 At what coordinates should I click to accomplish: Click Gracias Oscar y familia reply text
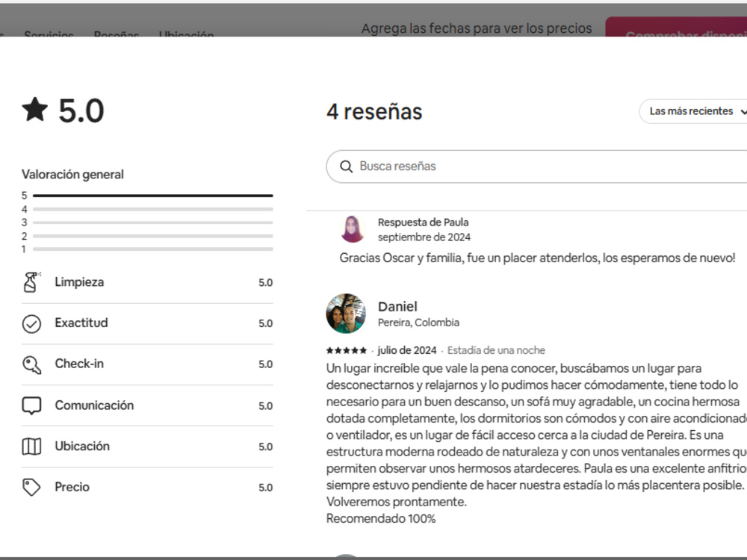(537, 258)
